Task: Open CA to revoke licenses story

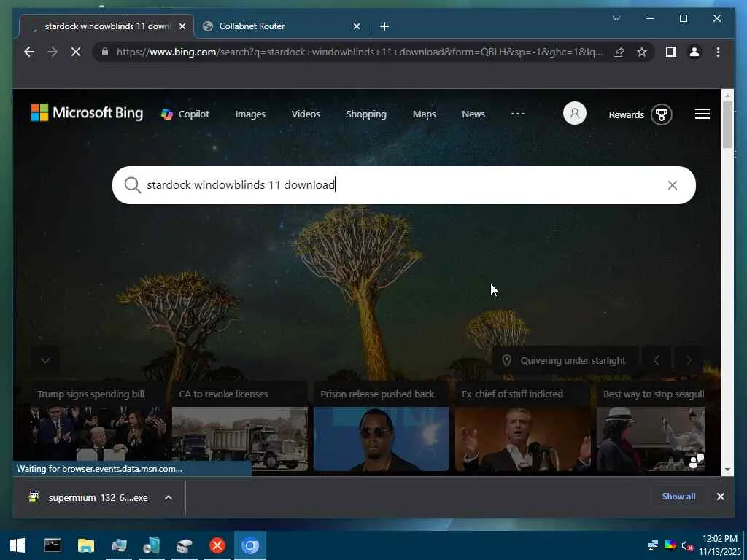Action: pyautogui.click(x=239, y=427)
